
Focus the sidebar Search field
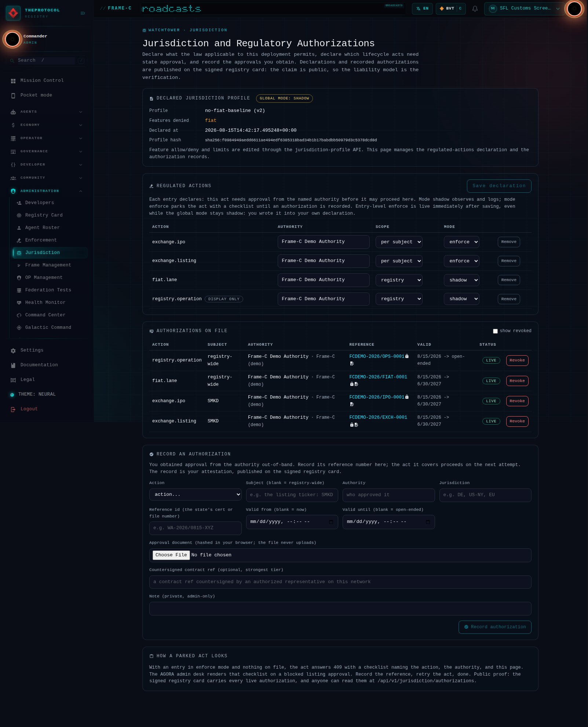click(46, 61)
